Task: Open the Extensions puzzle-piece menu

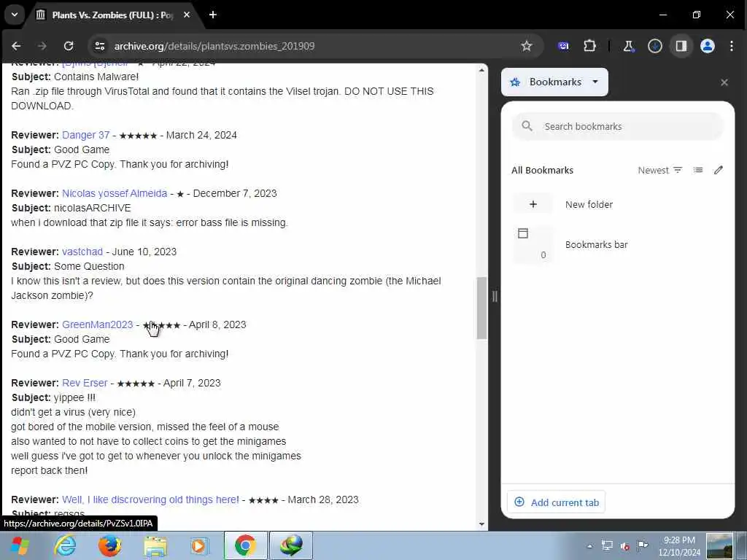Action: pos(589,46)
